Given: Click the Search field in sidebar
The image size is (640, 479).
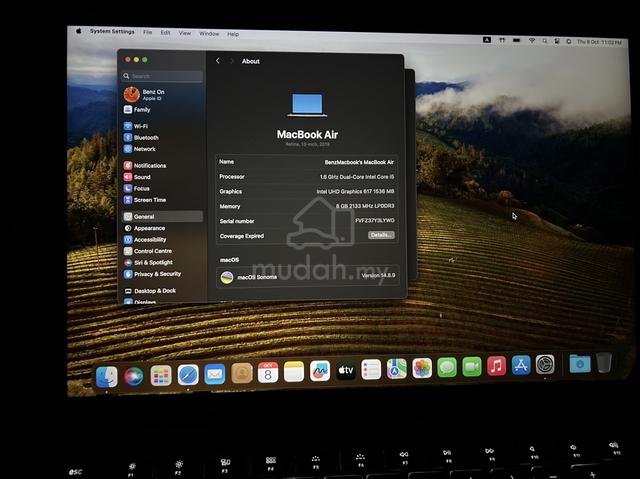Looking at the screenshot, I should (162, 76).
